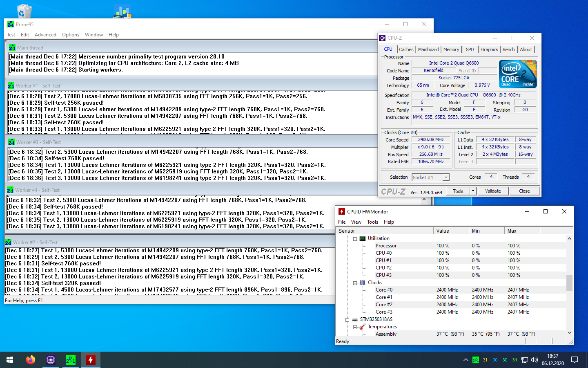The width and height of the screenshot is (588, 368).
Task: Collapse the STM3250318AS tree node
Action: click(x=347, y=319)
